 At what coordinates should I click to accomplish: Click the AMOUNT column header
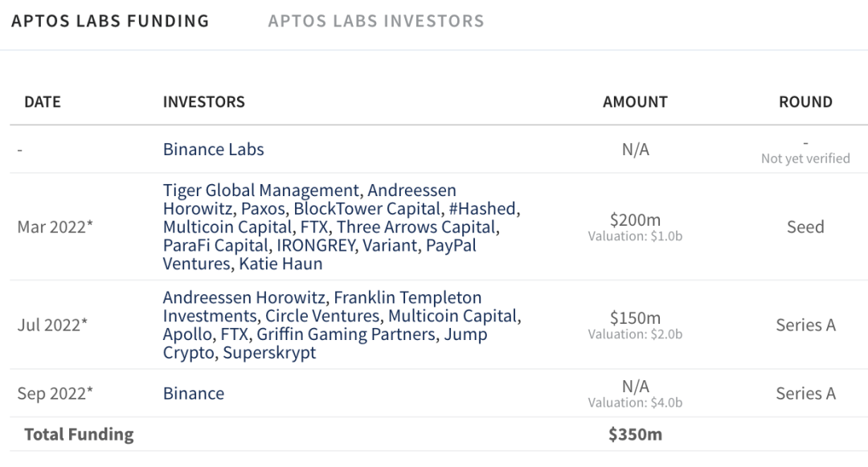(635, 102)
